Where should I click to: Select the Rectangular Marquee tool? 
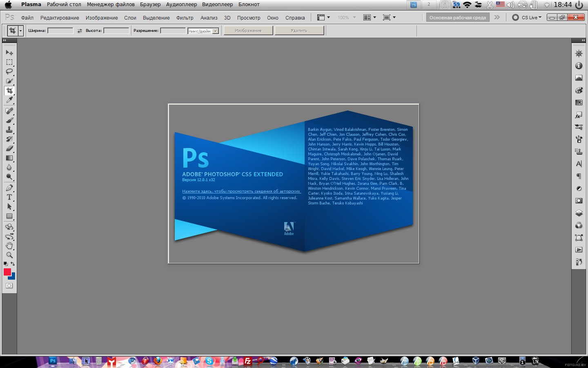(x=9, y=62)
